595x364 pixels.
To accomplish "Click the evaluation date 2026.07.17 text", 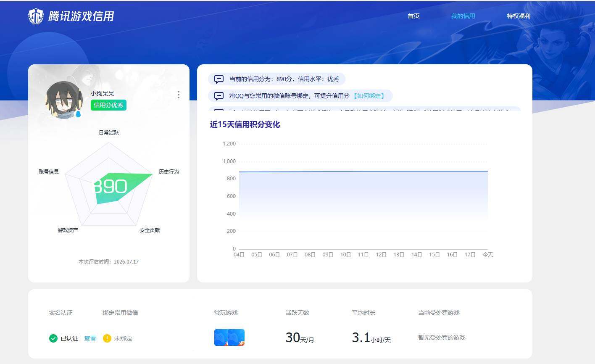I will pyautogui.click(x=126, y=261).
